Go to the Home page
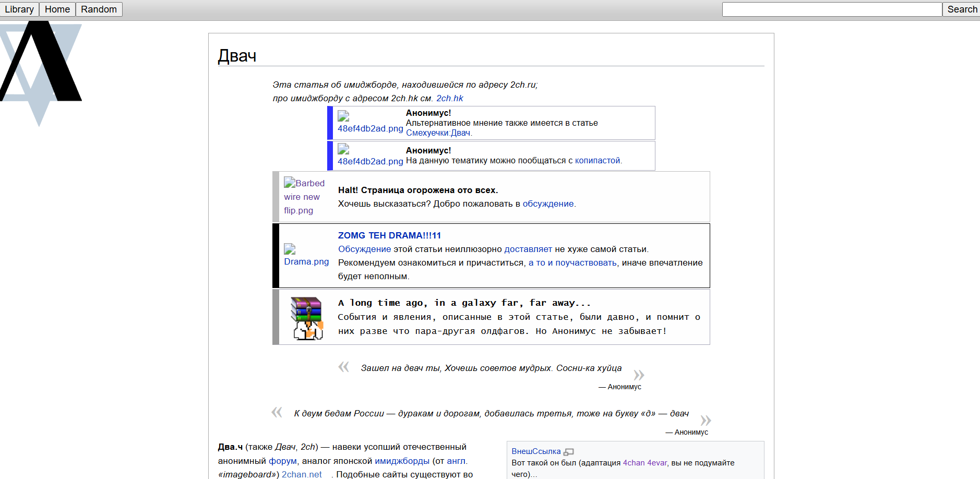Viewport: 980px width, 479px height. (x=57, y=9)
